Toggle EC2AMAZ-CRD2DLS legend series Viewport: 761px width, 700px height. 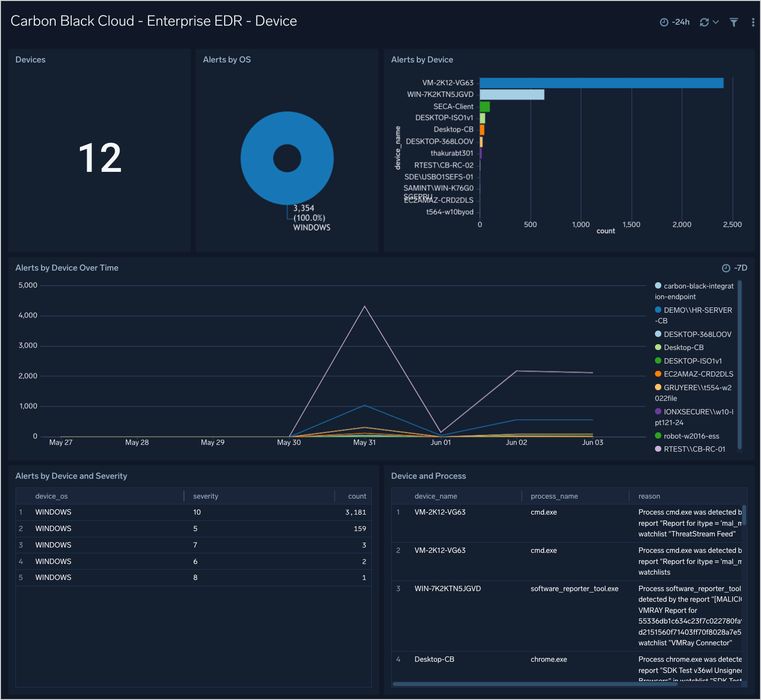click(x=698, y=374)
